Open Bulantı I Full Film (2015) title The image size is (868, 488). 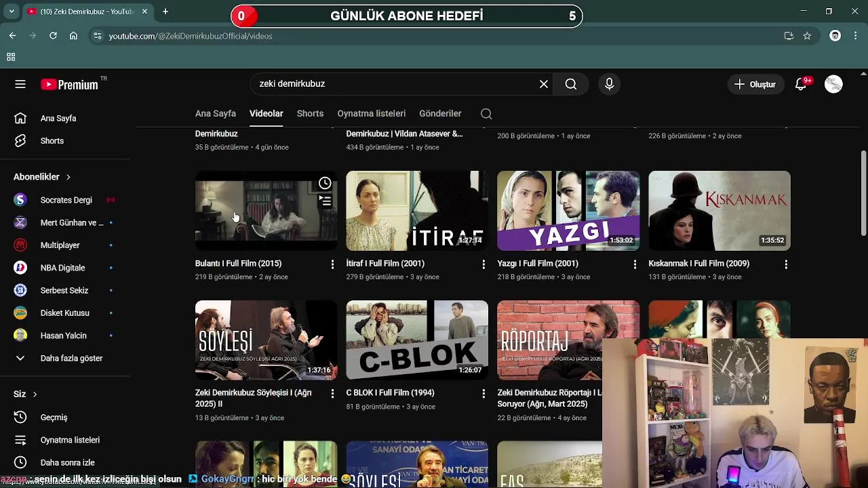pyautogui.click(x=238, y=264)
